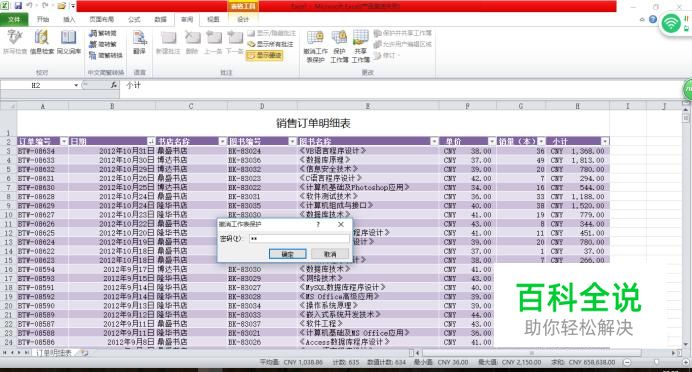Click the password (密码) input field in dialog
The width and height of the screenshot is (692, 372).
coord(299,239)
